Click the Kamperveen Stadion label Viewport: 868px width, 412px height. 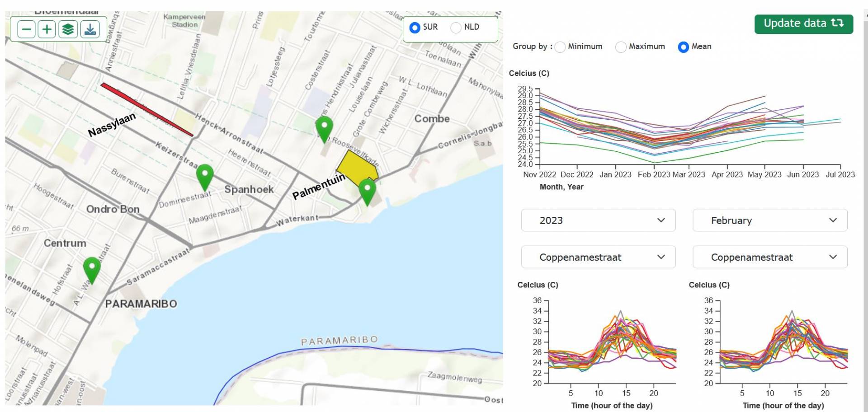[184, 21]
